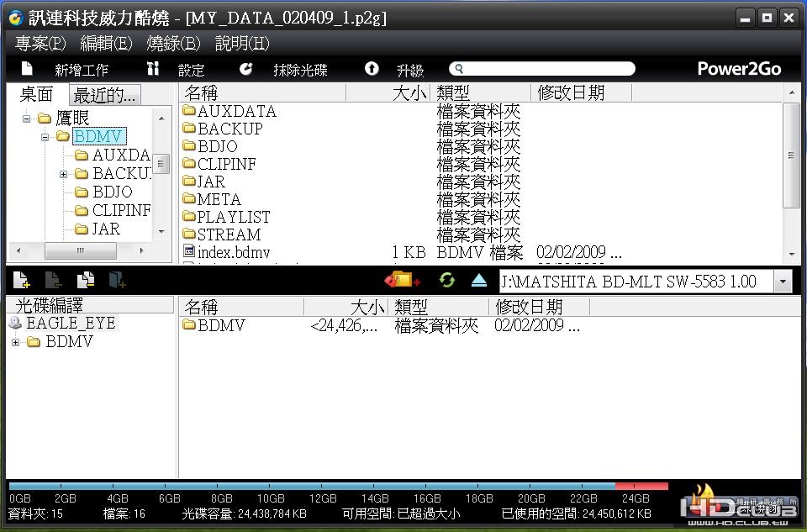The width and height of the screenshot is (807, 532).
Task: Click the 升級 upgrade arrow icon
Action: (372, 68)
